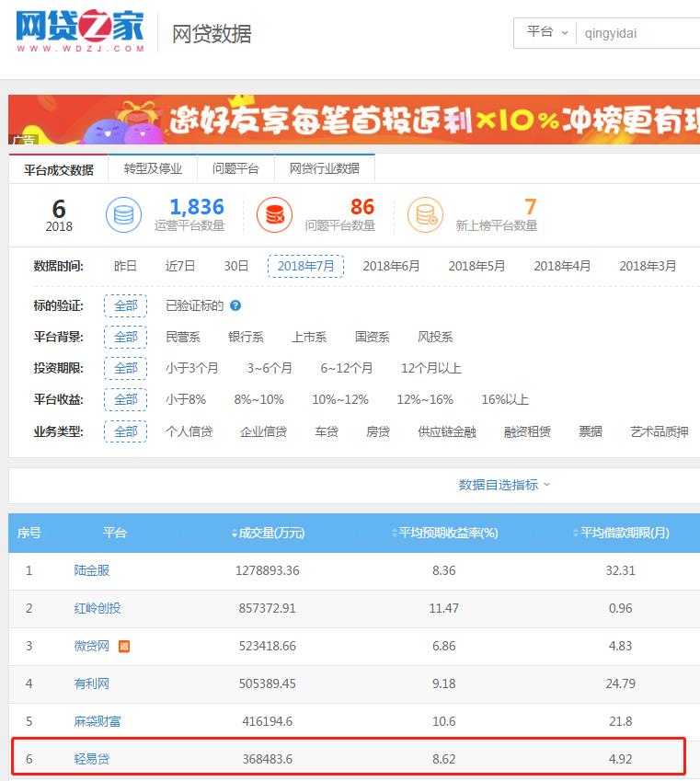Click the red problem platforms database icon

tap(274, 215)
